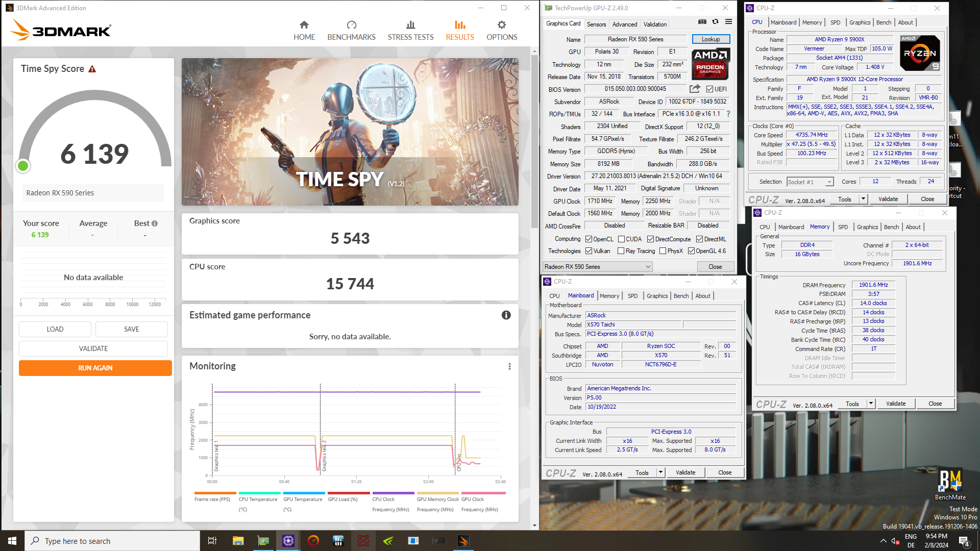Click the GPU-Z BIOS export share icon
The height and width of the screenshot is (551, 980).
point(695,89)
